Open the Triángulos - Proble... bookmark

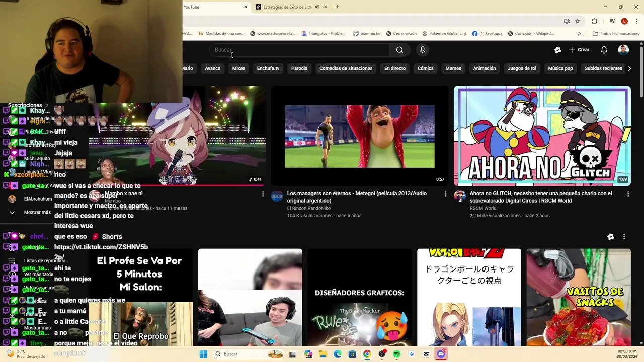pos(324,34)
